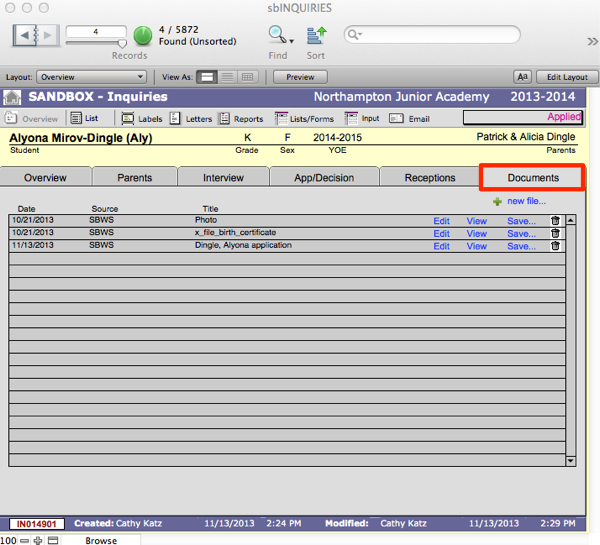
Task: Delete the Photo document with trash icon
Action: [x=555, y=220]
